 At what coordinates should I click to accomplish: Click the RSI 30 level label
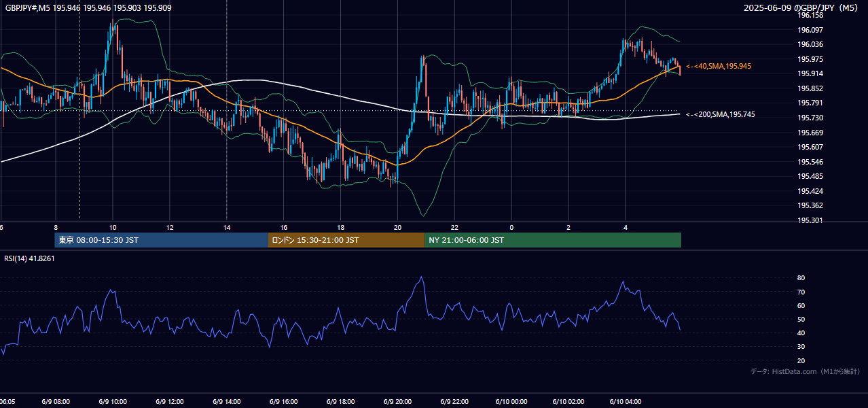[x=801, y=347]
